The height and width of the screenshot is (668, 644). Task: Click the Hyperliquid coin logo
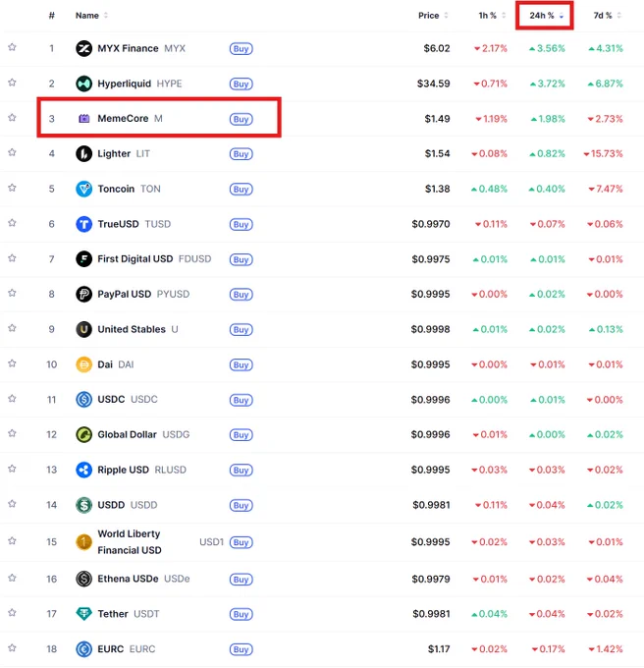click(x=83, y=83)
